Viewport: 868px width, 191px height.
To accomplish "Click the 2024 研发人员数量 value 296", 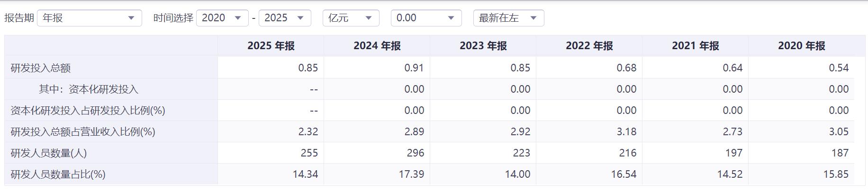I will [x=415, y=153].
